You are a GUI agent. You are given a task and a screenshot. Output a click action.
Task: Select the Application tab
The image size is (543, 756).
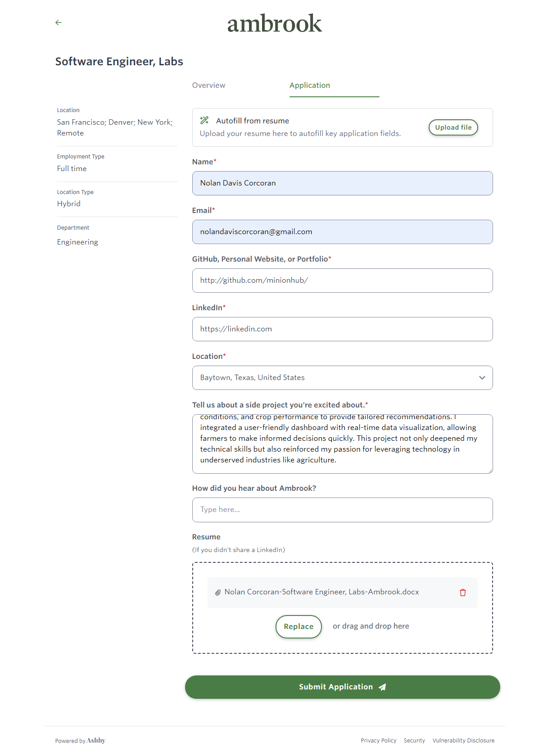tap(310, 86)
